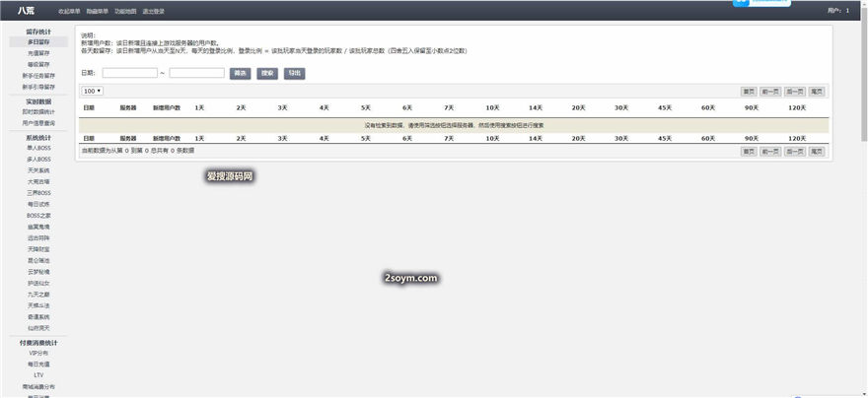Open 功能地图 in the top navigation
This screenshot has height=398, width=868.
click(x=125, y=11)
